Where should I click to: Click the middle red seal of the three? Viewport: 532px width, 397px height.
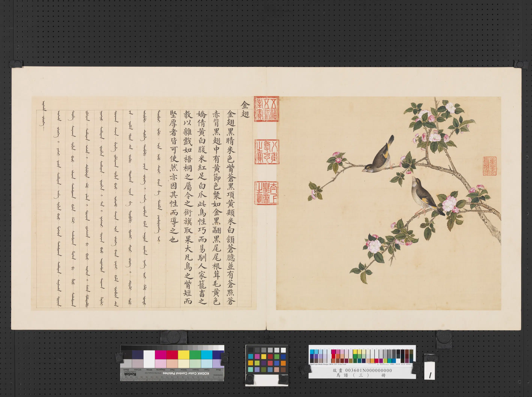coord(267,152)
